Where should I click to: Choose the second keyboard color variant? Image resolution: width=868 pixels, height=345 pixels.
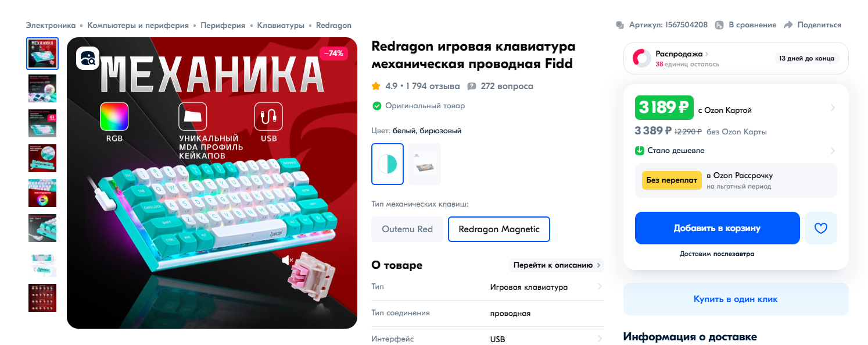tap(425, 164)
